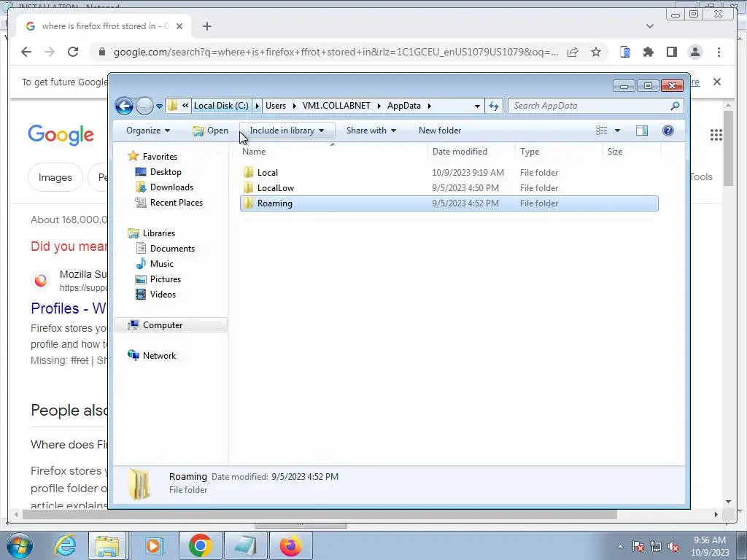Open Chrome side panel icon
747x560 pixels.
(671, 52)
